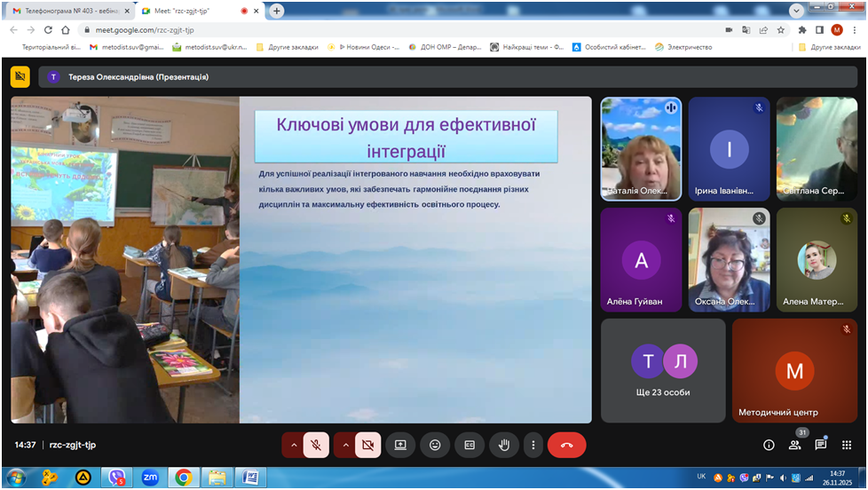Toggle the yellow presentation view icon at top left
This screenshot has height=490, width=868.
[20, 77]
